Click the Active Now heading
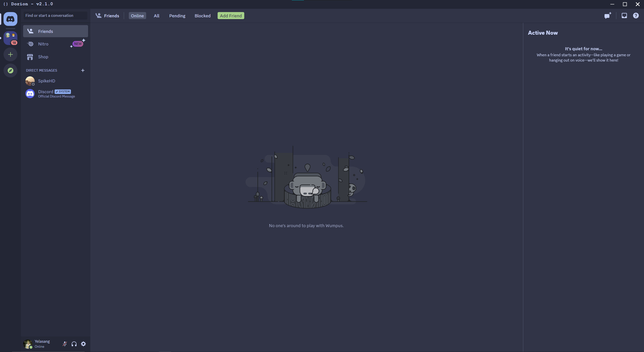This screenshot has width=644, height=352. click(543, 33)
